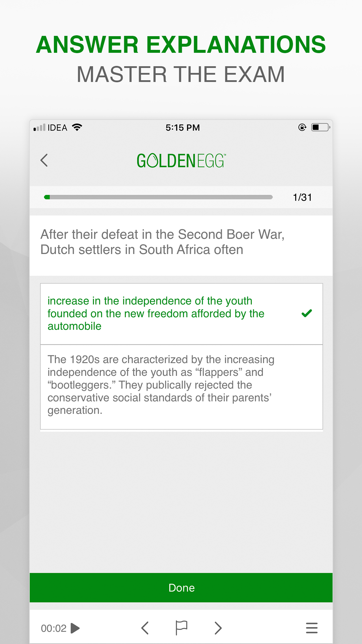Tap the Wi-Fi status icon

tap(77, 127)
